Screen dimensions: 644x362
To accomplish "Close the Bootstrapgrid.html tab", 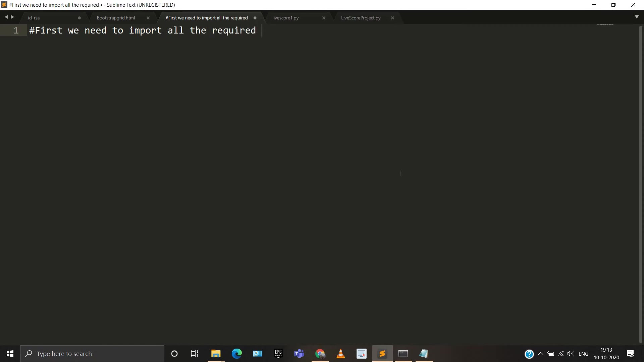I will tap(148, 18).
